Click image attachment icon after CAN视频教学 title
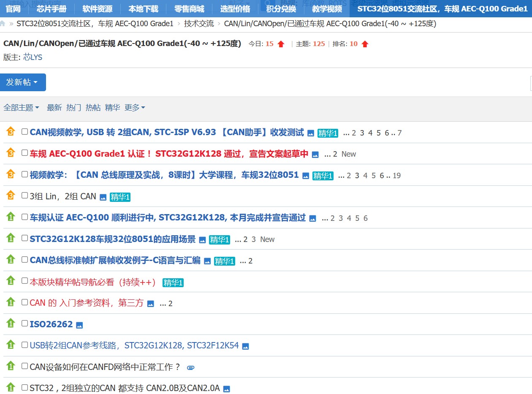The image size is (532, 394). [x=311, y=133]
